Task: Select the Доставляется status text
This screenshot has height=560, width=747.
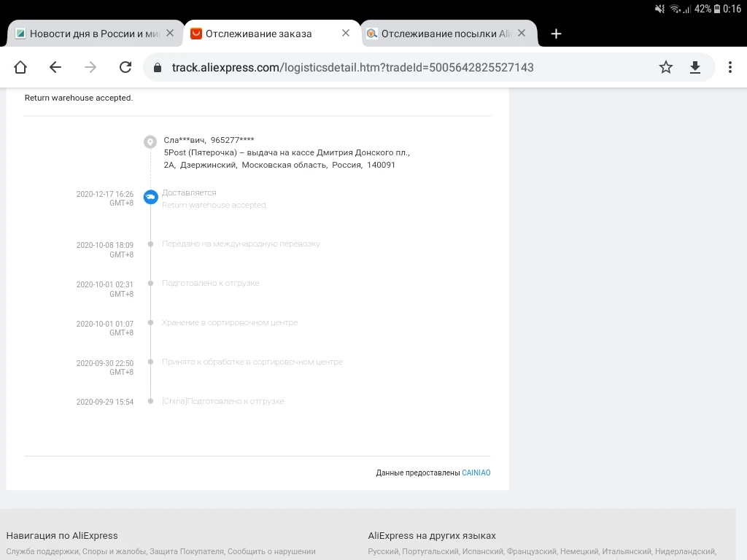Action: tap(189, 192)
